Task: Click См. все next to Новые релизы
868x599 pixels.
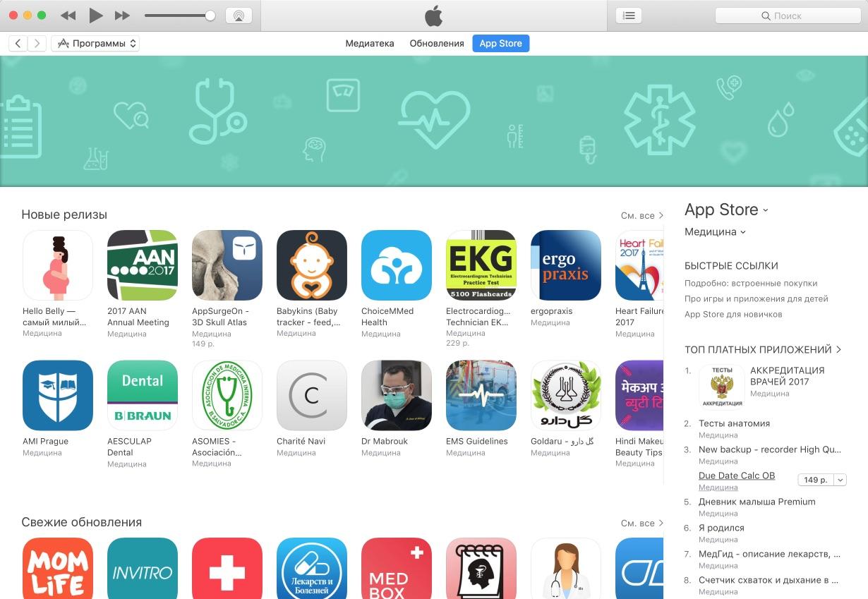Action: tap(641, 215)
